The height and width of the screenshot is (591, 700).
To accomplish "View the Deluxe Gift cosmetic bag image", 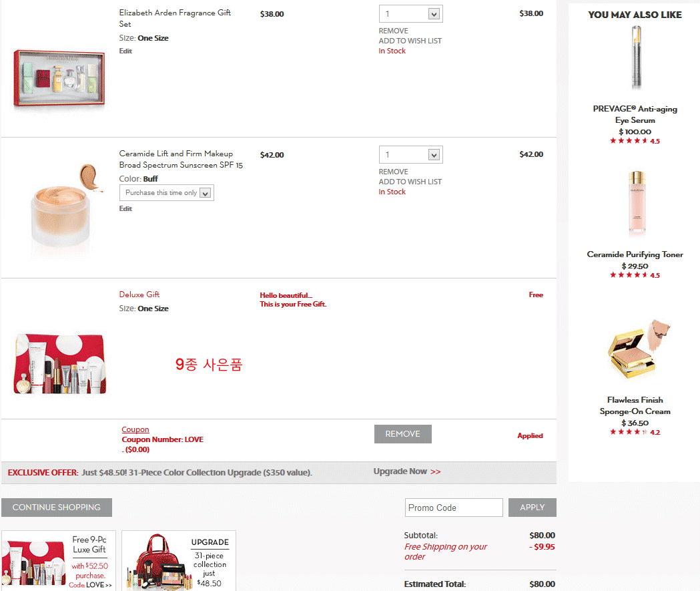I will (60, 364).
